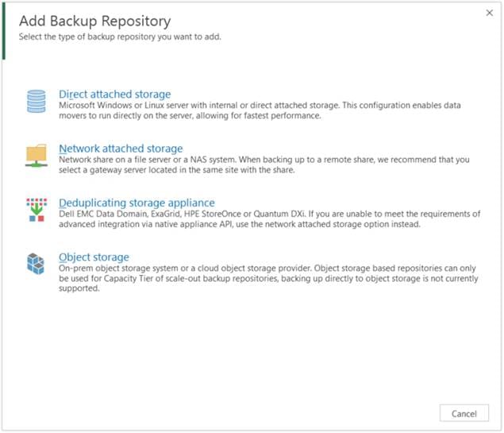Screen dimensions: 504x433
Task: Close the Add Backup Repository dialog
Action: pyautogui.click(x=489, y=13)
